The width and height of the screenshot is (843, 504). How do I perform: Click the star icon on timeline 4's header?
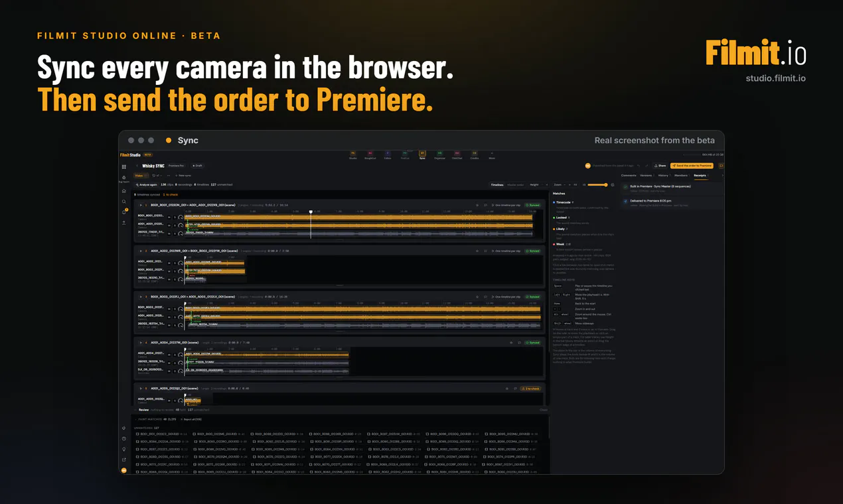510,343
